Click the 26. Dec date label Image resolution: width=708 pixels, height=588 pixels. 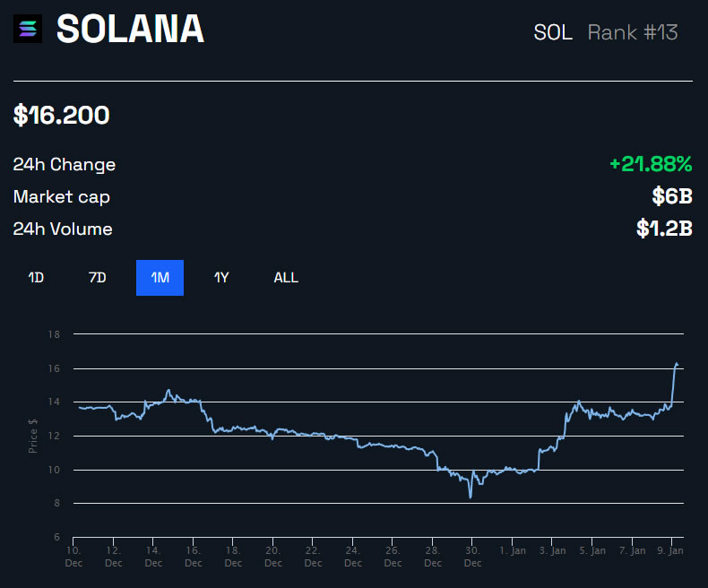coord(393,557)
